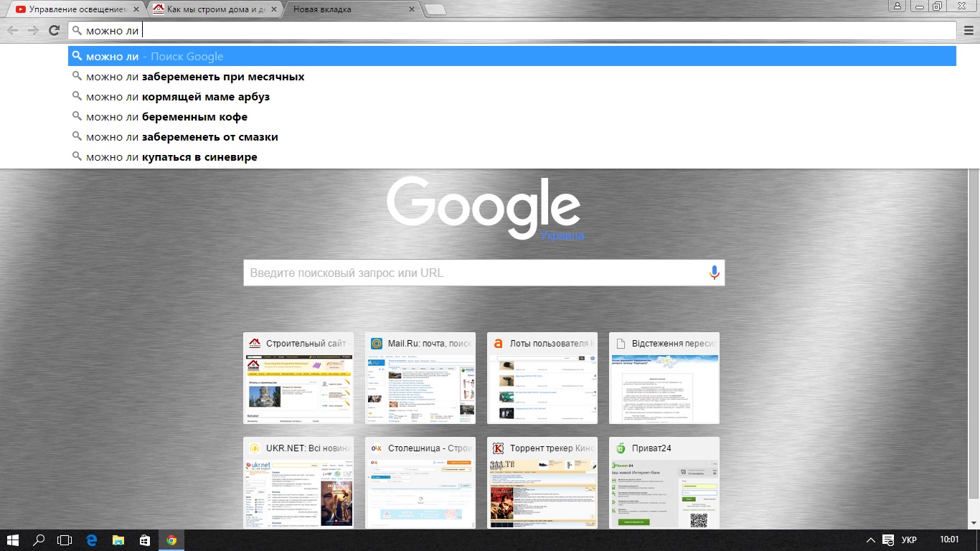Click the profile user icon in title bar
Image resolution: width=980 pixels, height=551 pixels.
897,6
